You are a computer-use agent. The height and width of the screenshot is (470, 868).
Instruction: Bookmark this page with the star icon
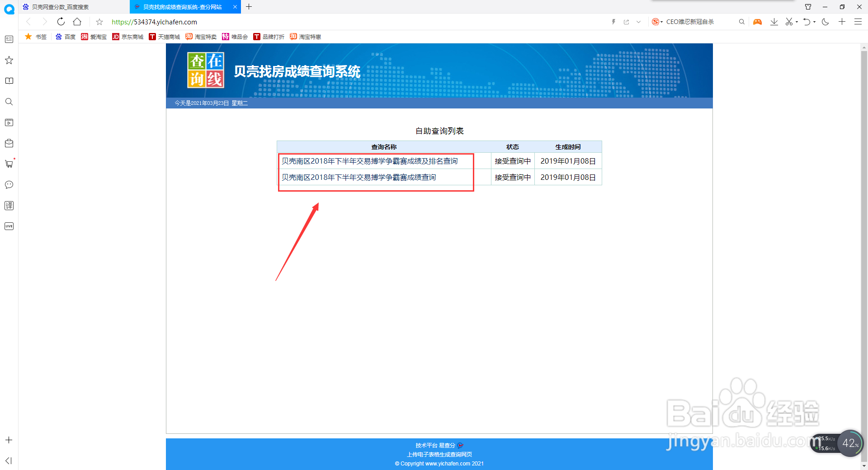tap(99, 22)
